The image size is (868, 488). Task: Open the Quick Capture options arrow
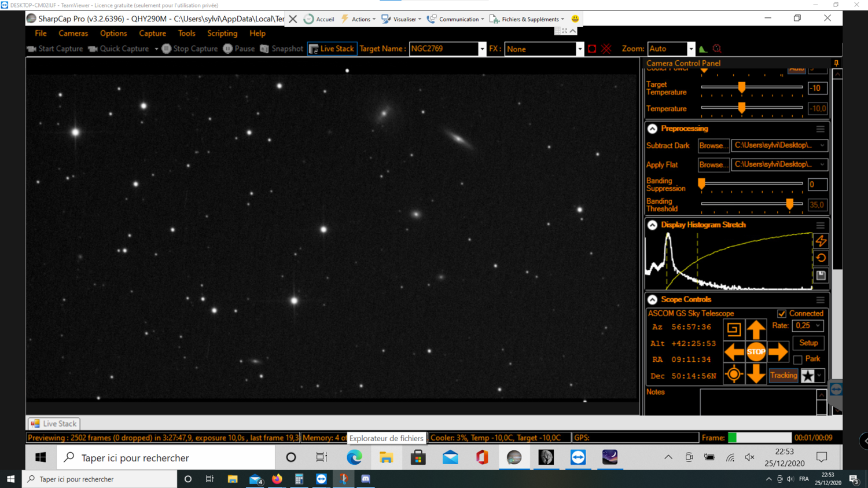[156, 49]
